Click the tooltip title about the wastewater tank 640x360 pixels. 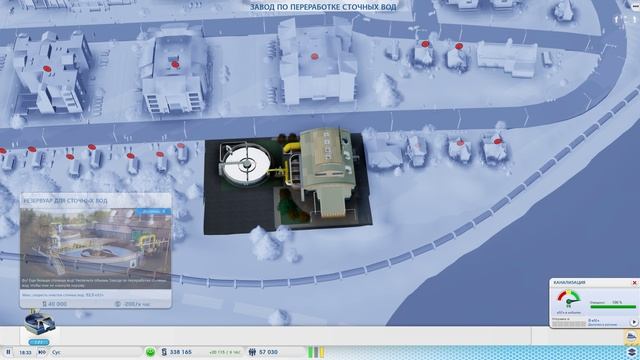tap(65, 201)
